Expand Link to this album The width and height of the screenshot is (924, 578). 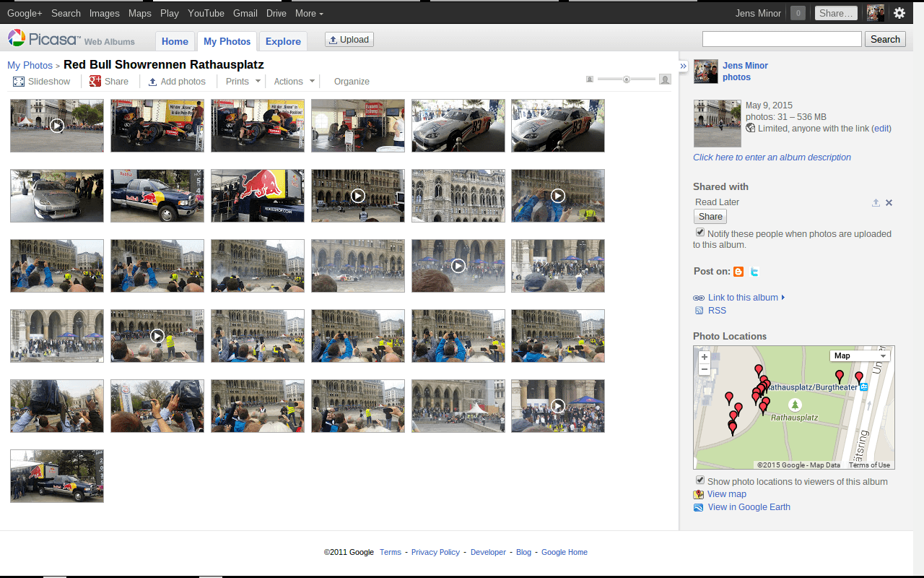pyautogui.click(x=743, y=298)
